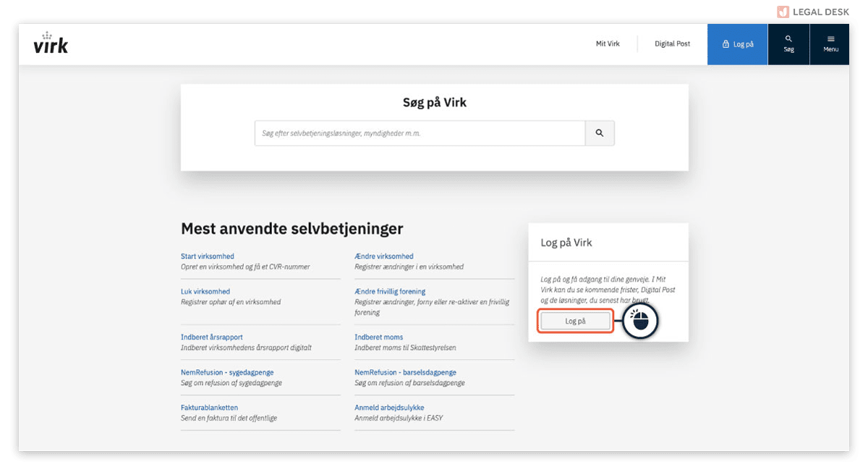The width and height of the screenshot is (868, 475).
Task: Open the hamburger Menu in header
Action: [830, 44]
